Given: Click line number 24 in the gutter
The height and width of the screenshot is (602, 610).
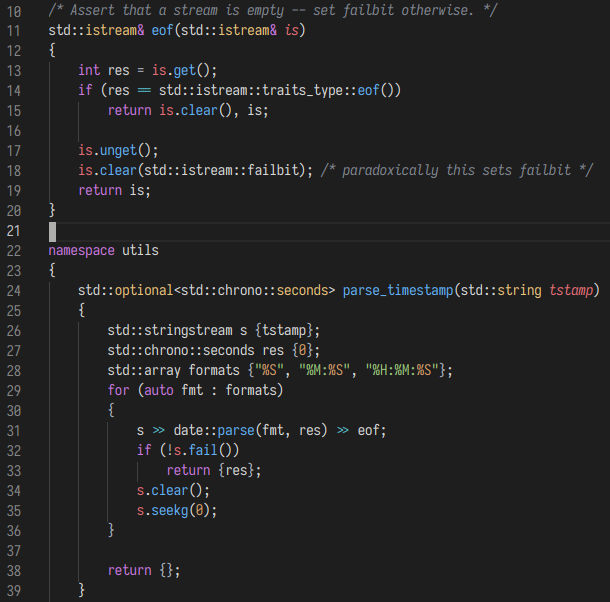Looking at the screenshot, I should tap(14, 291).
